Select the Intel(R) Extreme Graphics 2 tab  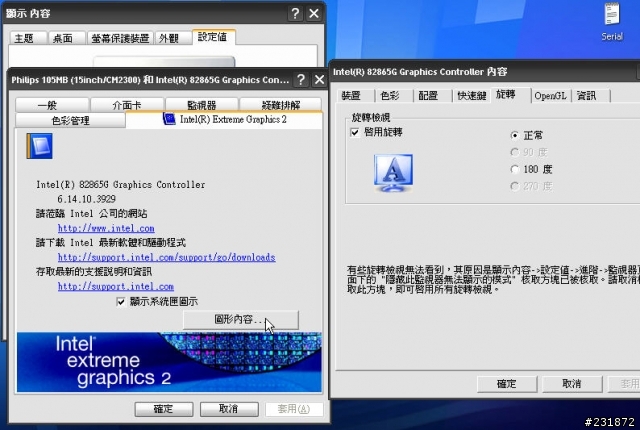(224, 120)
